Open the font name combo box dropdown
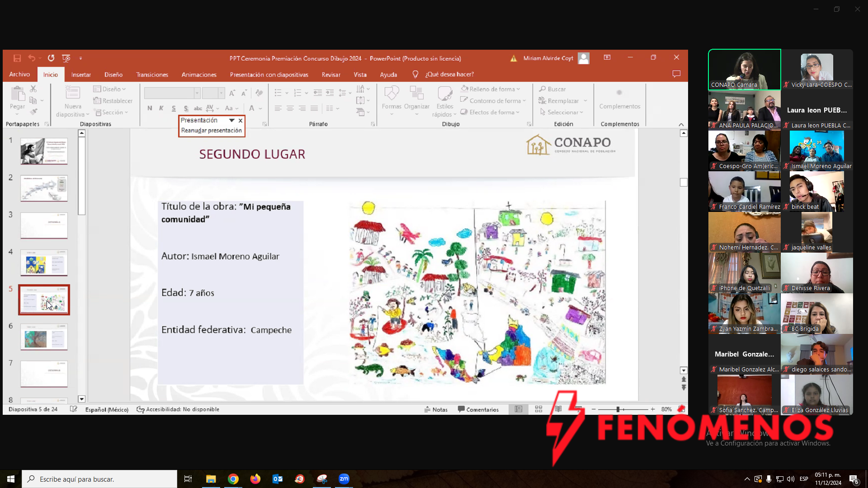Image resolution: width=868 pixels, height=488 pixels. tap(197, 93)
